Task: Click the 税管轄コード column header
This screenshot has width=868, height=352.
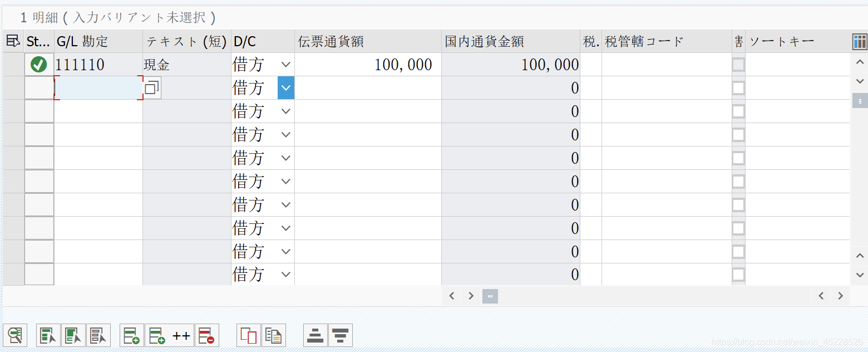Action: (x=667, y=41)
